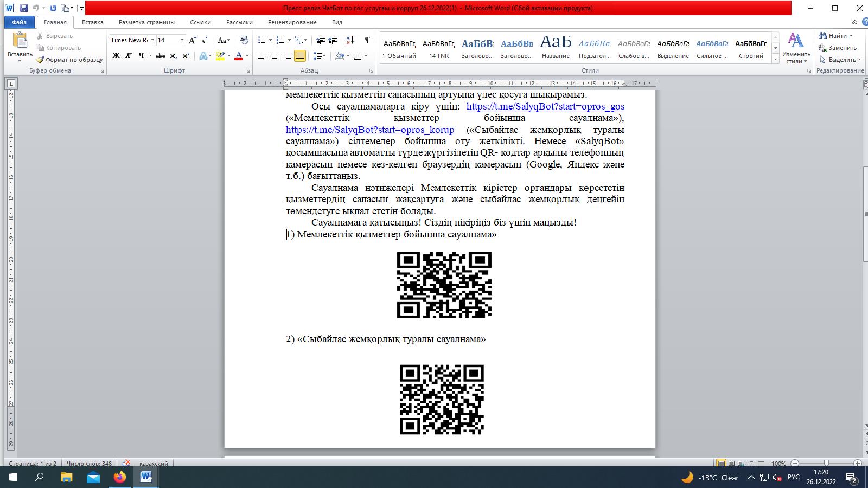Select the Format Painter (Формат по образцу)

coord(69,60)
